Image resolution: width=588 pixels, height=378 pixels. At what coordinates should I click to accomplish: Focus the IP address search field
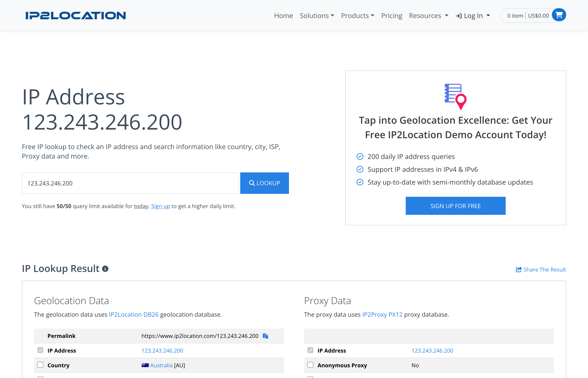pyautogui.click(x=130, y=183)
